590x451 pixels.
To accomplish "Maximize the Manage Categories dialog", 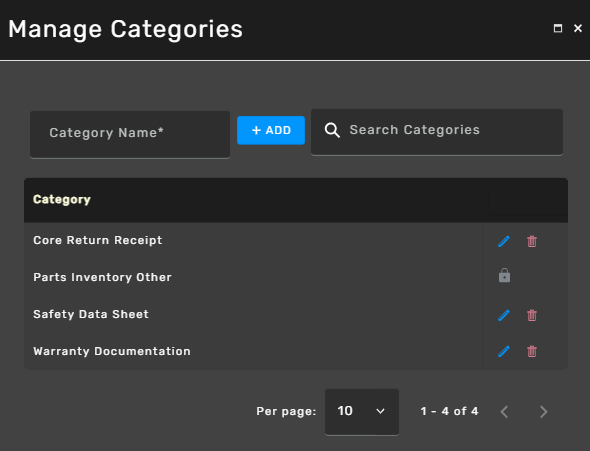I will pyautogui.click(x=558, y=28).
